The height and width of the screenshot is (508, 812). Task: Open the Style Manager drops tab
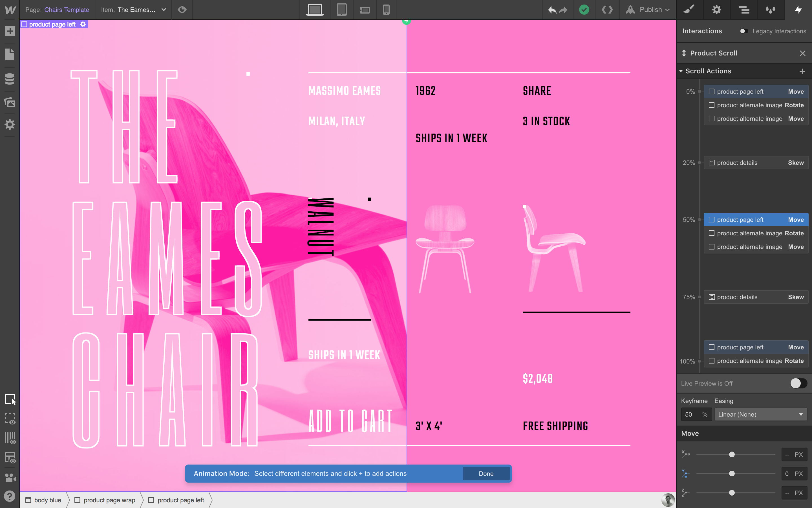[771, 10]
